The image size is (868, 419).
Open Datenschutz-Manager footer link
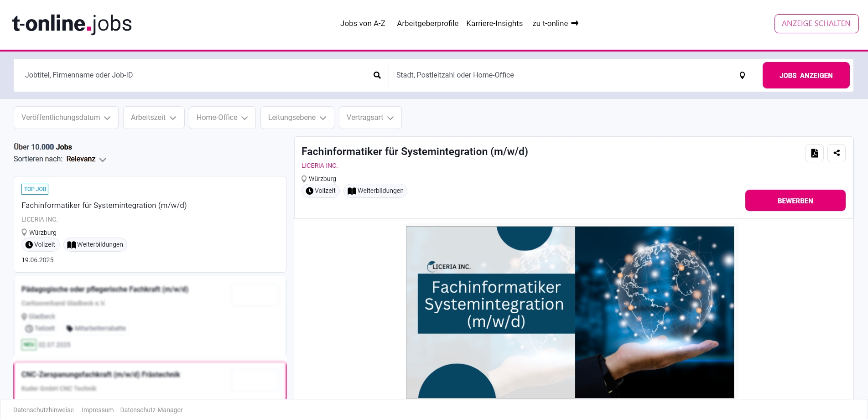coord(151,410)
